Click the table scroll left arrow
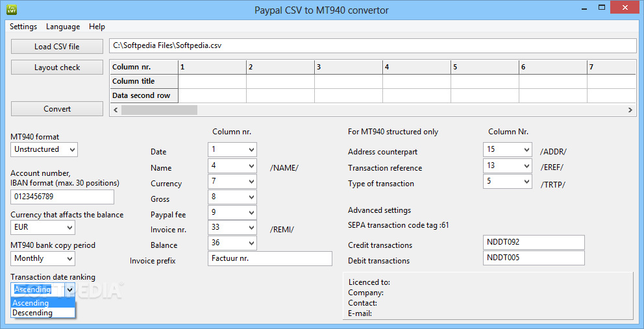This screenshot has width=644, height=329. pos(116,110)
